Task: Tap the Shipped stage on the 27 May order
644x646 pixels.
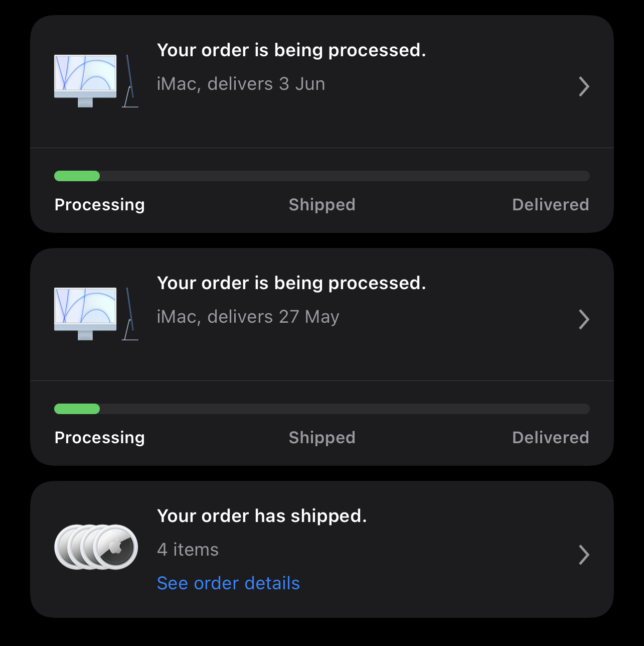Action: (321, 438)
